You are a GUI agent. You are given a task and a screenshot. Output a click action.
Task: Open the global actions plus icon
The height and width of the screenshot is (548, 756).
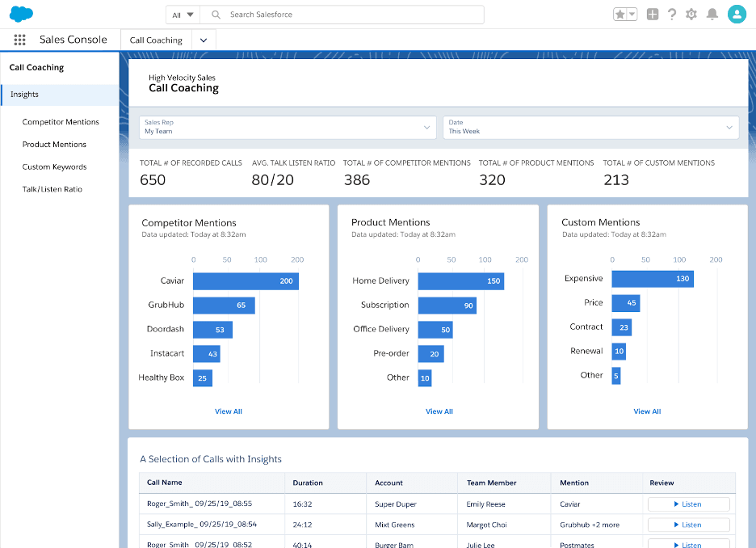pyautogui.click(x=652, y=14)
